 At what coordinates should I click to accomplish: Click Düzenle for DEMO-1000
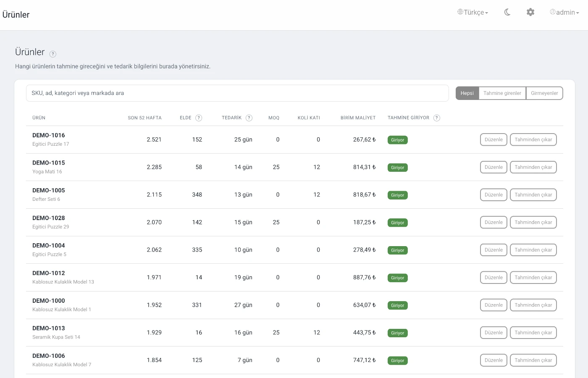493,305
